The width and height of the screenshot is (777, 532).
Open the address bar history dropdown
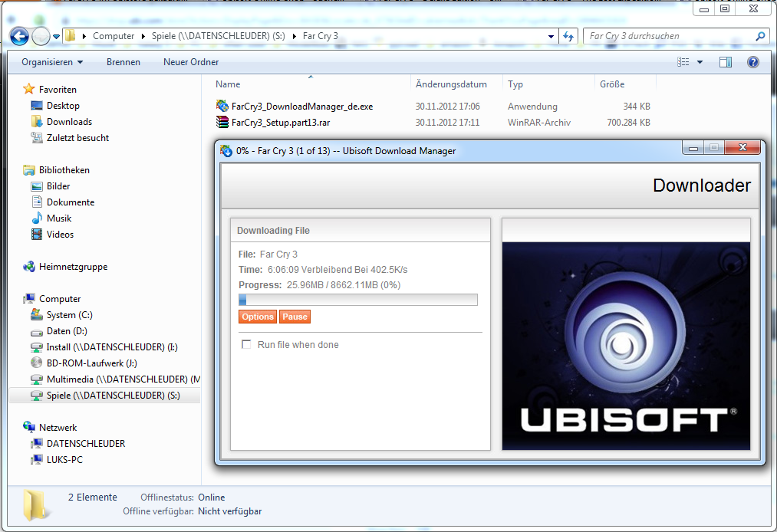(551, 36)
